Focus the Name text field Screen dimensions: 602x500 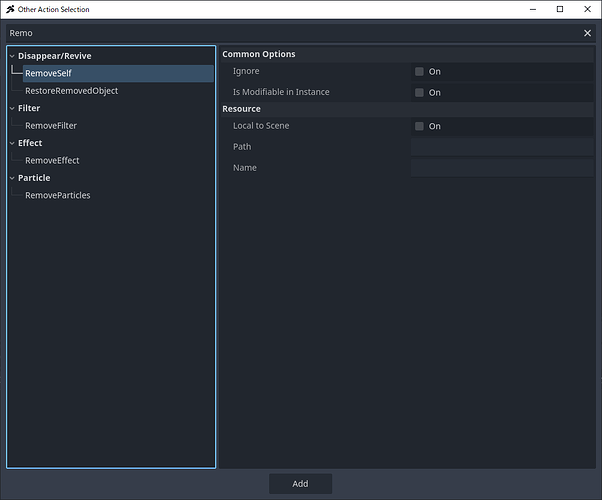coord(501,168)
